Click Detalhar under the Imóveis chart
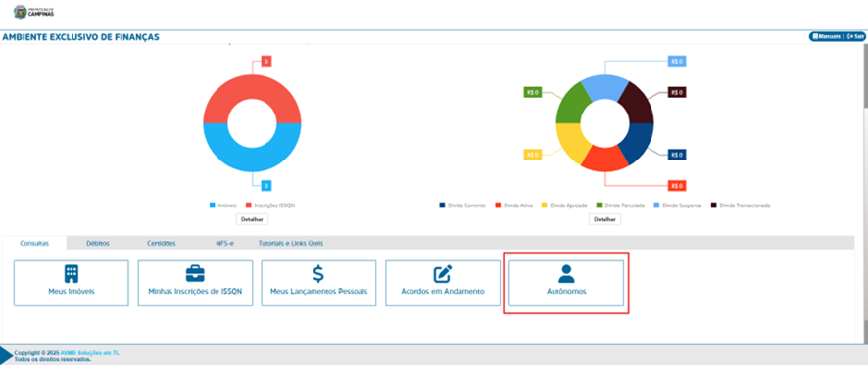Image resolution: width=868 pixels, height=365 pixels. click(252, 219)
